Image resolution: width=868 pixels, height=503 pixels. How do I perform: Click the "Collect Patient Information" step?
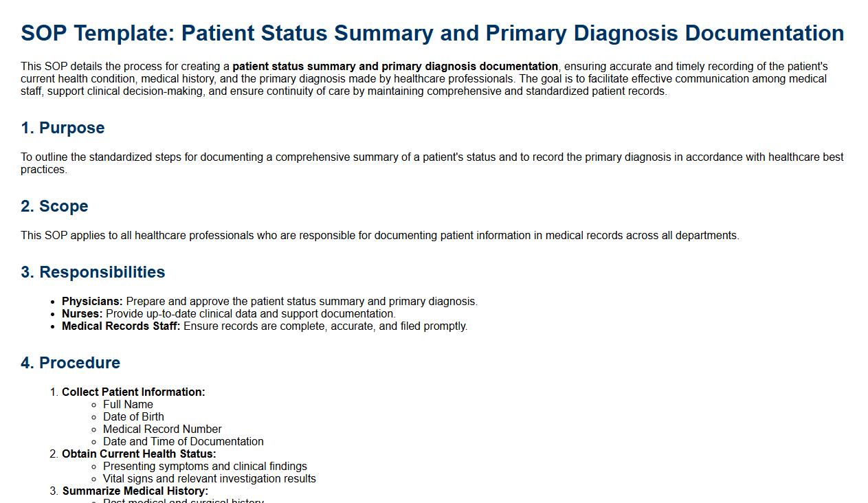133,392
